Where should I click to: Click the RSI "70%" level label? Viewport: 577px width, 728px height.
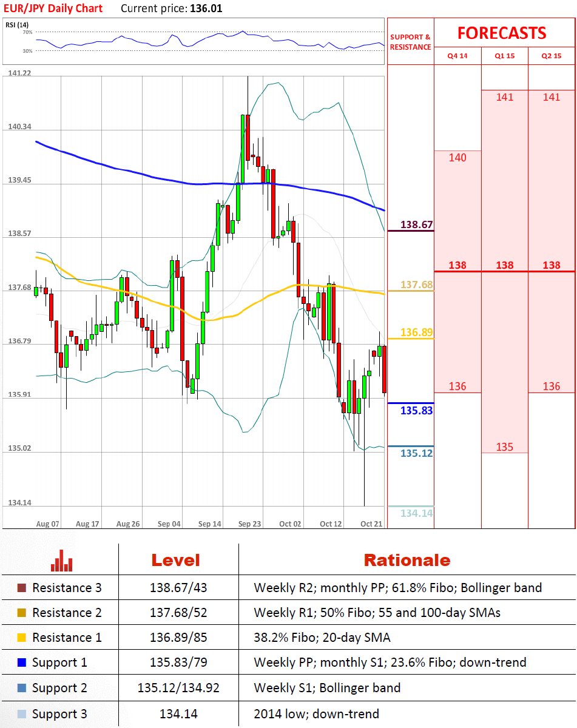pos(28,32)
